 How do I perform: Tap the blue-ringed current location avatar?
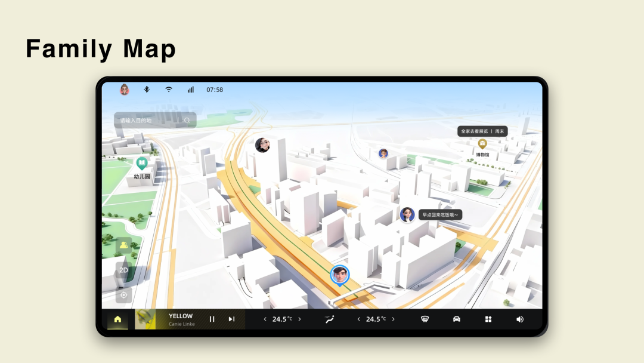click(340, 275)
